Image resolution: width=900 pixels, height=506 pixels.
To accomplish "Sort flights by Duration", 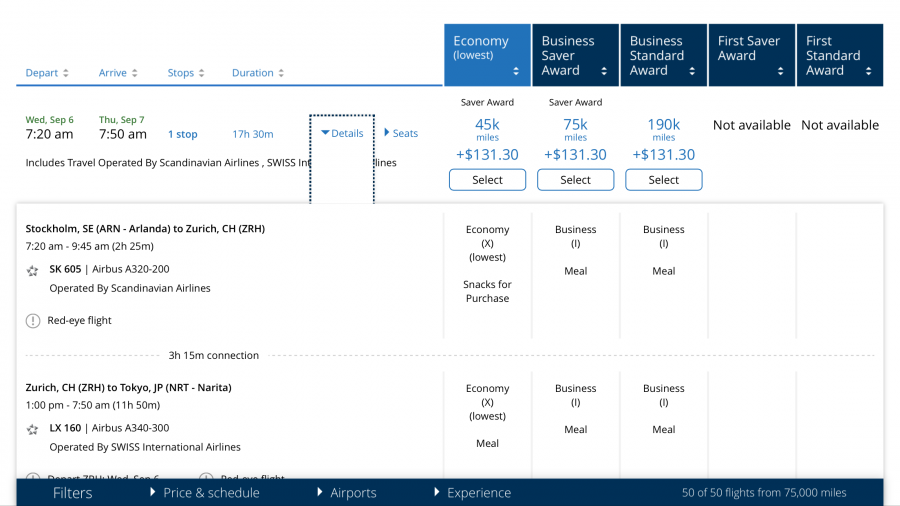I will [258, 73].
